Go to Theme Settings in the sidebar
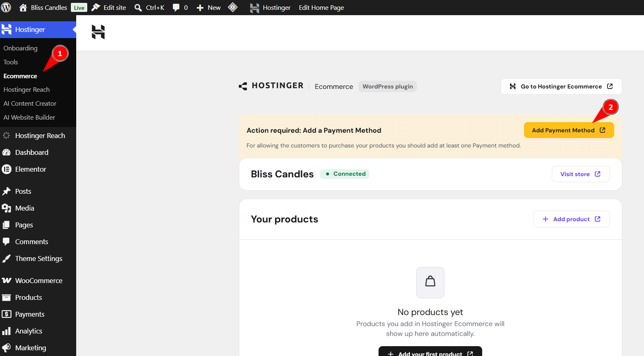Viewport: 644px width, 356px height. [38, 258]
